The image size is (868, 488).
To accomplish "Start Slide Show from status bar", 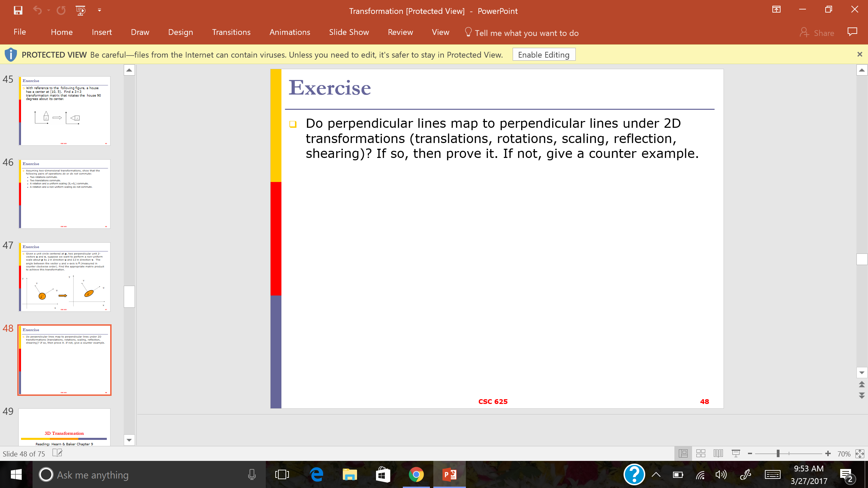I will point(736,453).
